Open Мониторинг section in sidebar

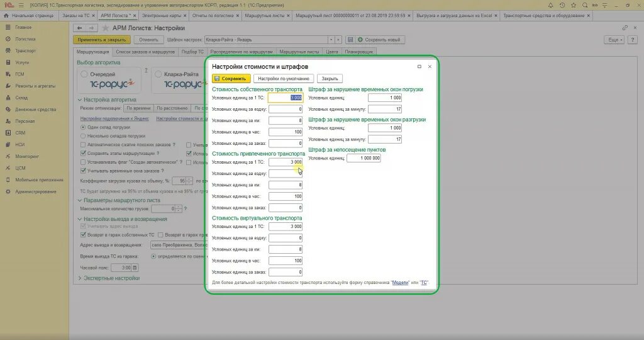tap(26, 156)
